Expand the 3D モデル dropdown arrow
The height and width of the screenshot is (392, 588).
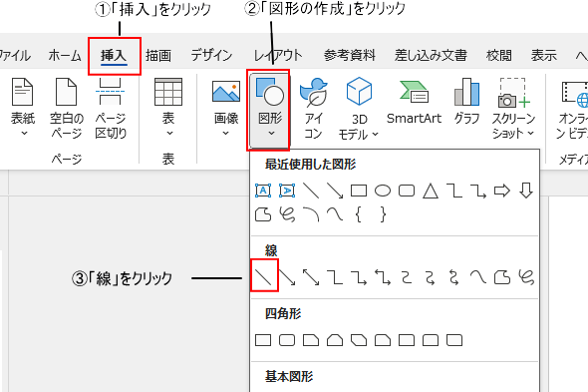click(x=376, y=134)
